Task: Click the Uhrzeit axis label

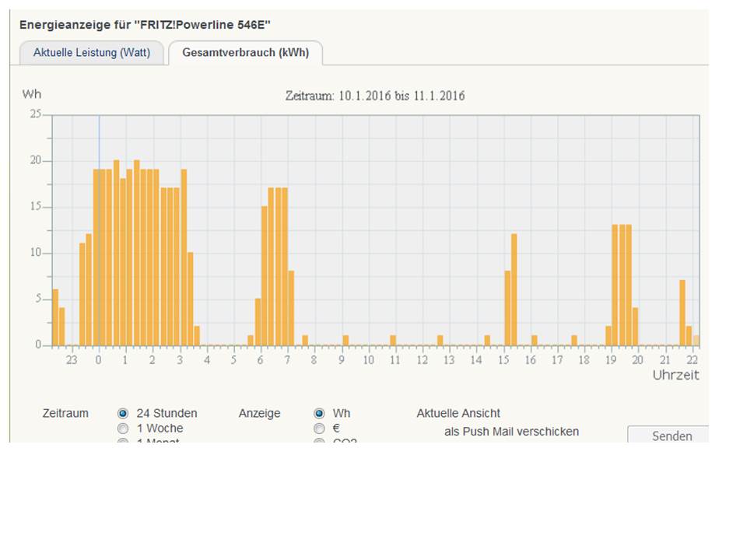Action: (675, 376)
